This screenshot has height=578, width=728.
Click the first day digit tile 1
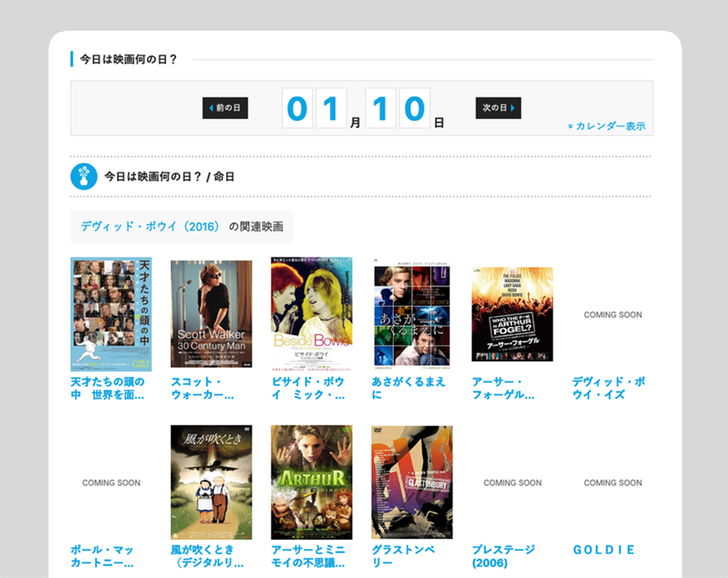[x=381, y=108]
